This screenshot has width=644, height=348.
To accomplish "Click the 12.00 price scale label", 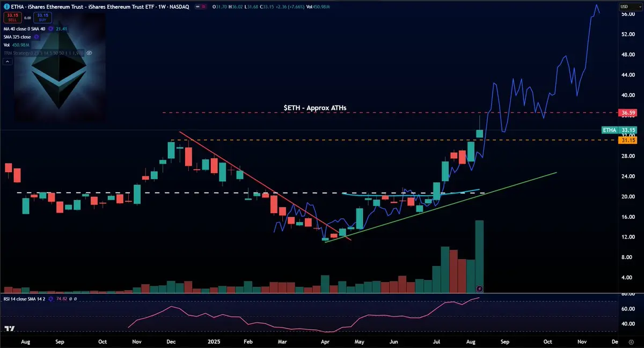I will [x=627, y=237].
